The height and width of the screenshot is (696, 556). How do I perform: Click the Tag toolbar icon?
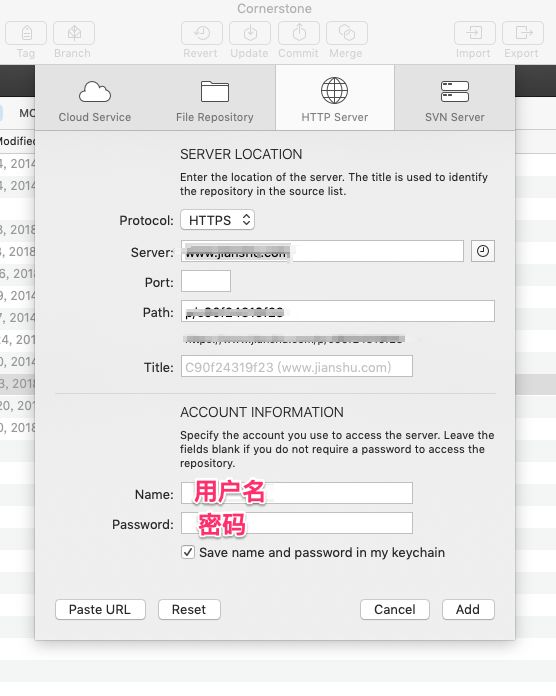coord(26,33)
